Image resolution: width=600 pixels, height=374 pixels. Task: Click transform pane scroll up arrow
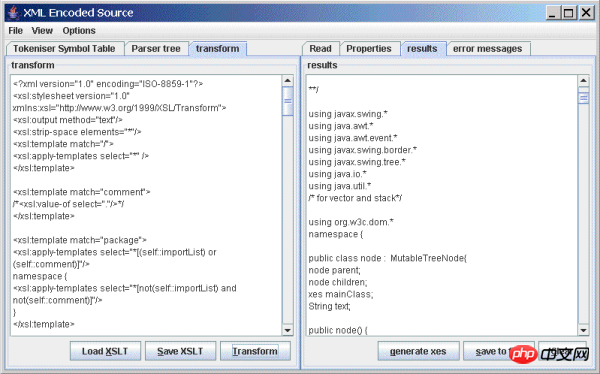287,80
